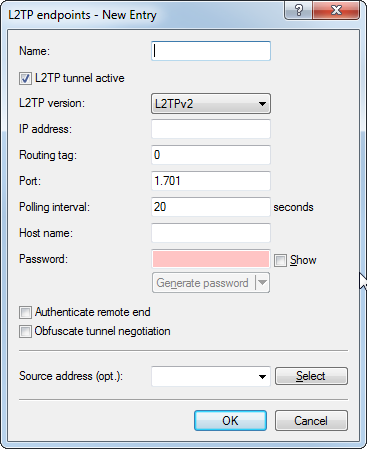Click the Polling interval field
The width and height of the screenshot is (367, 449).
point(211,207)
